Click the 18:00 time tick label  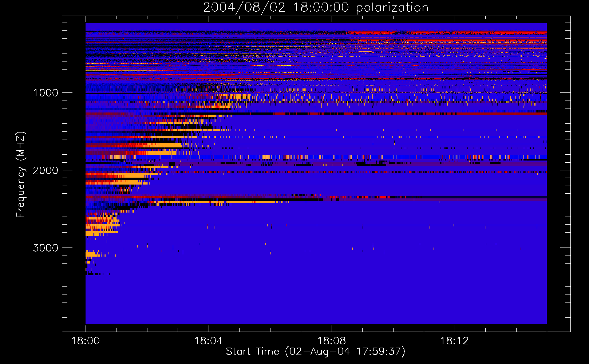point(86,341)
